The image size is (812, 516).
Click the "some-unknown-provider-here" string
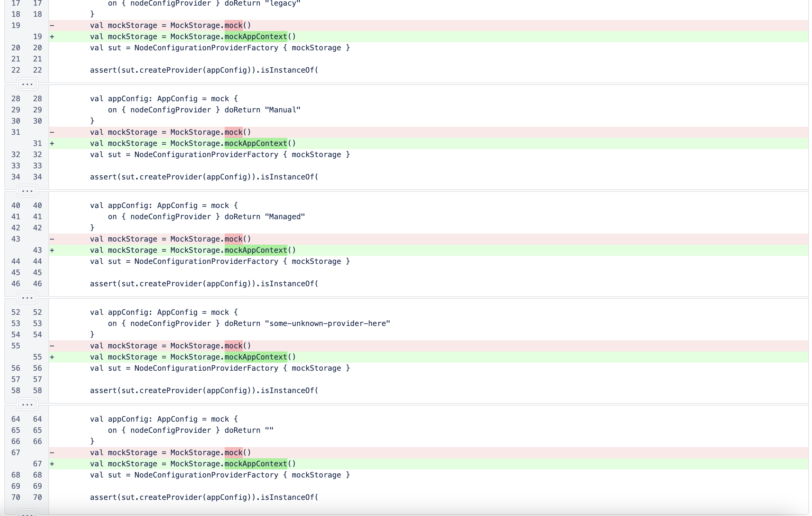[x=327, y=324]
